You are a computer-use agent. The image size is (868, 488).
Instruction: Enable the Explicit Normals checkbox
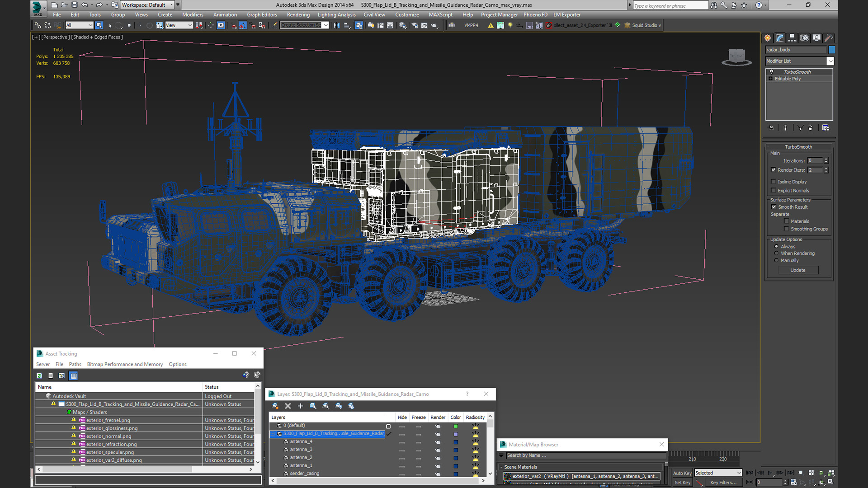pyautogui.click(x=774, y=191)
